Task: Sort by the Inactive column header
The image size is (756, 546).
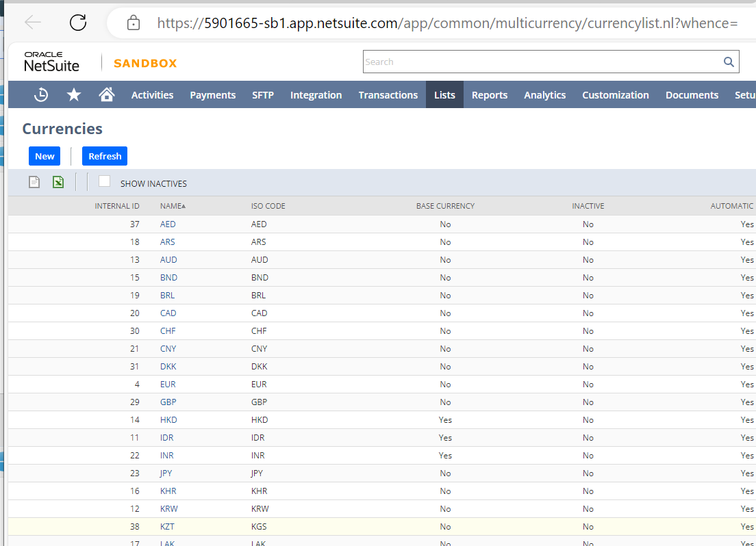Action: [588, 206]
